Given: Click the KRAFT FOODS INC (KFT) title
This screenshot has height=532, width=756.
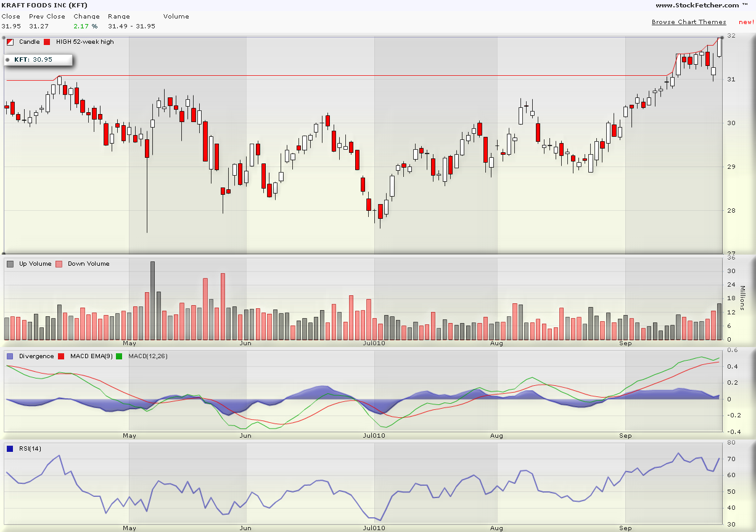Looking at the screenshot, I should 43,5.
